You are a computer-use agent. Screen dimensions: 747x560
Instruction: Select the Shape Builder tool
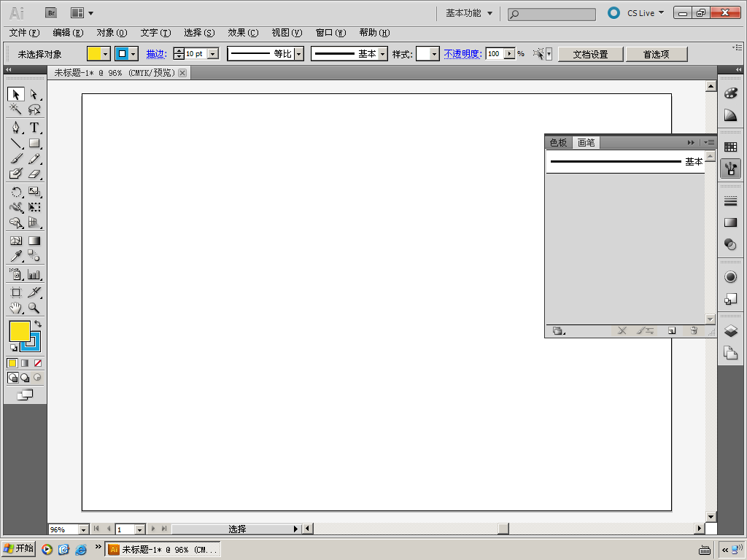tap(16, 222)
